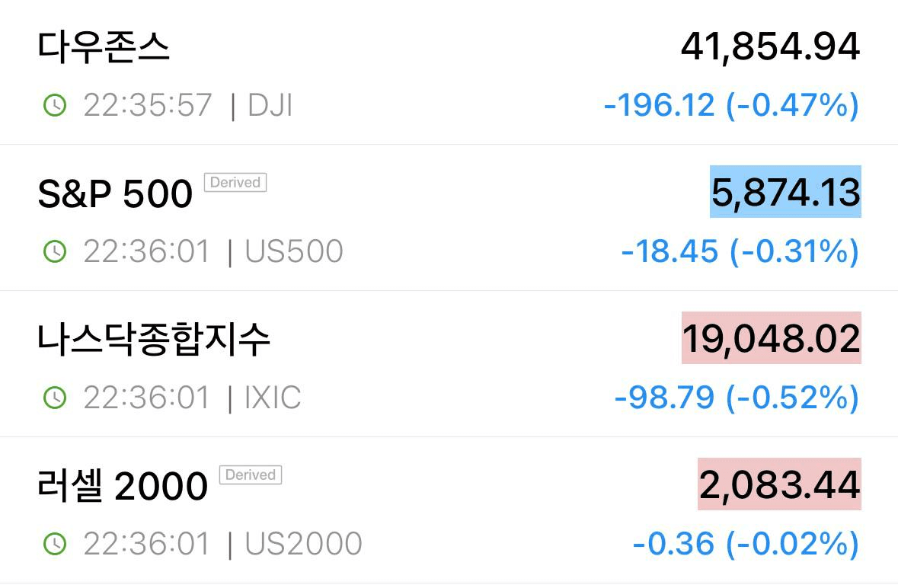Click the green clock icon in S&P 500 row
The height and width of the screenshot is (588, 898).
(55, 251)
